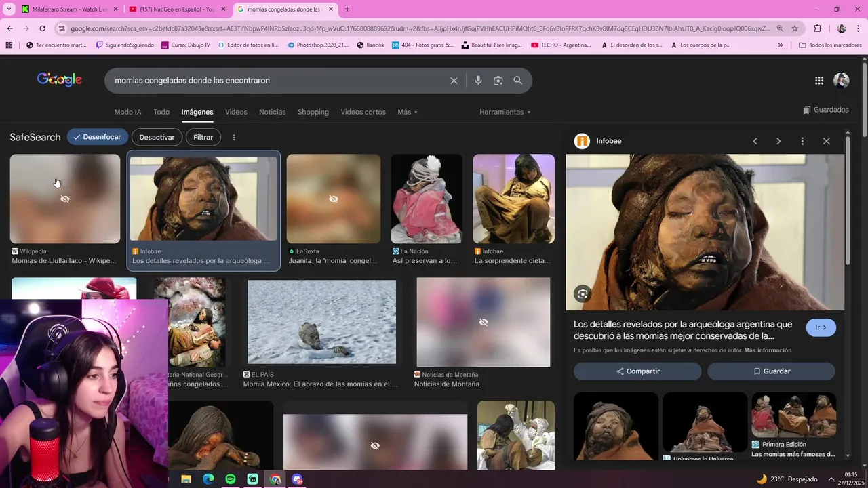
Task: Navigate back in Chrome
Action: (x=9, y=28)
